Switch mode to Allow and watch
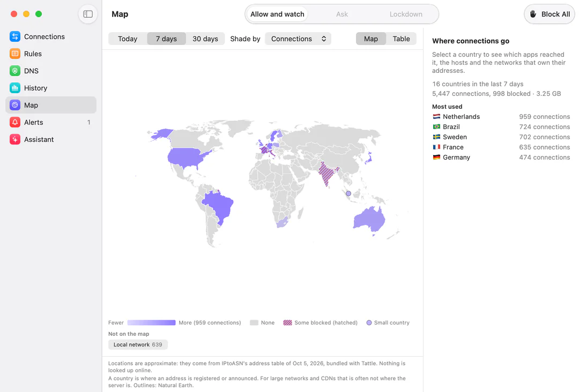Viewport: 579px width, 392px height. tap(277, 14)
